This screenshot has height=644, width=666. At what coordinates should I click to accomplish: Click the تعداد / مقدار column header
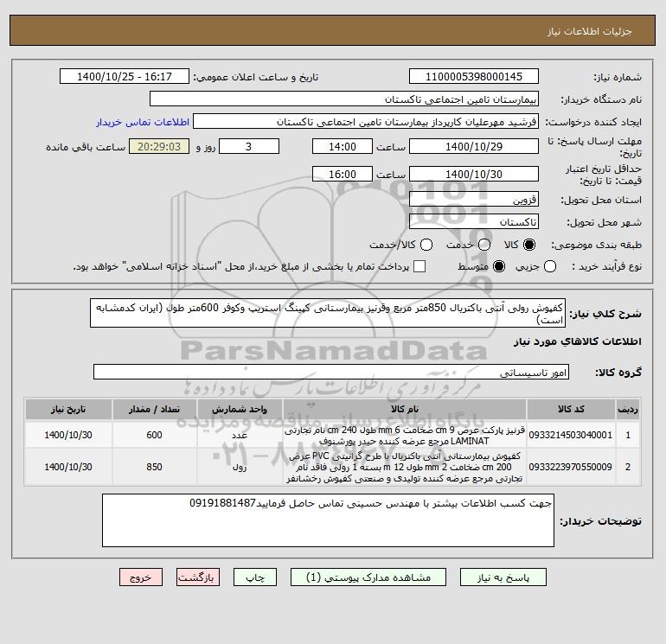(x=154, y=409)
